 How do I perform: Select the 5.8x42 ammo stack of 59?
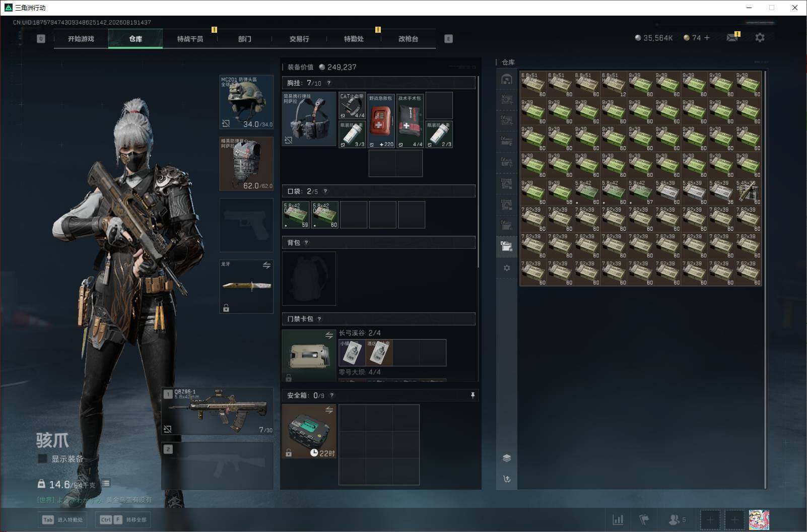(x=296, y=215)
